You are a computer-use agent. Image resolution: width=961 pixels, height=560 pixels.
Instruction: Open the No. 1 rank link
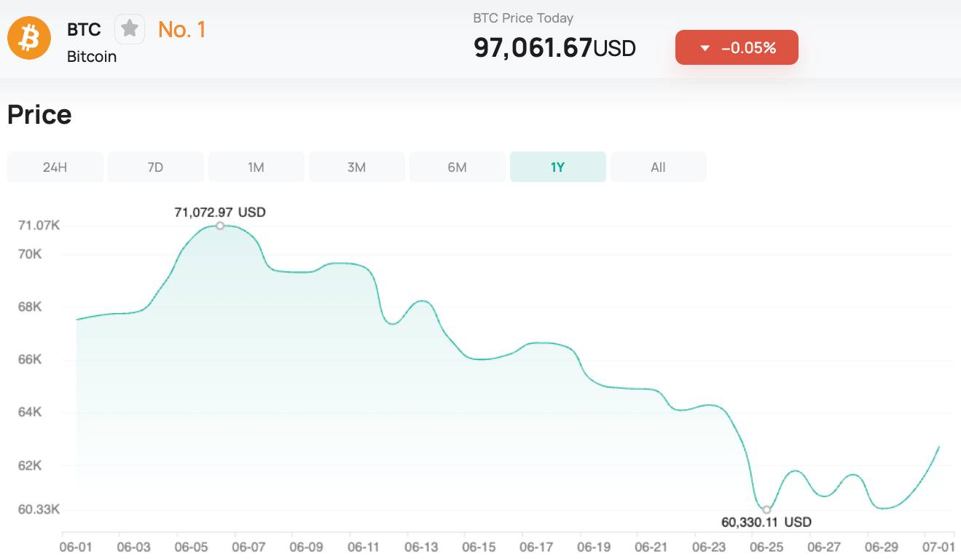pyautogui.click(x=181, y=30)
